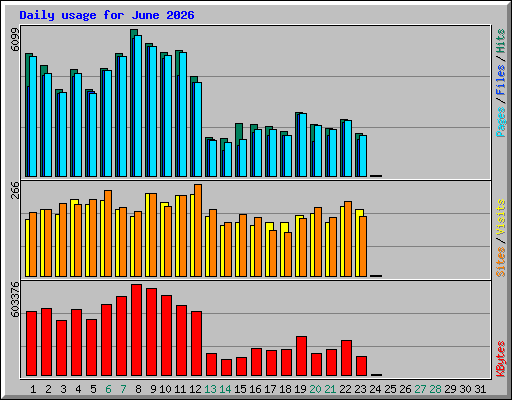Image resolution: width=512 pixels, height=400 pixels.
Task: Click day 9 on the x-axis
Action: click(153, 389)
